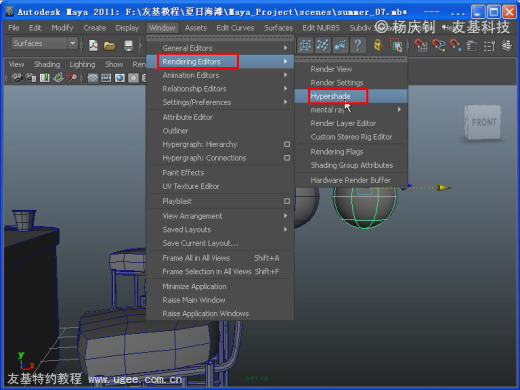Image resolution: width=520 pixels, height=390 pixels.
Task: Open the inputs list wrench icon
Action: pos(489,46)
